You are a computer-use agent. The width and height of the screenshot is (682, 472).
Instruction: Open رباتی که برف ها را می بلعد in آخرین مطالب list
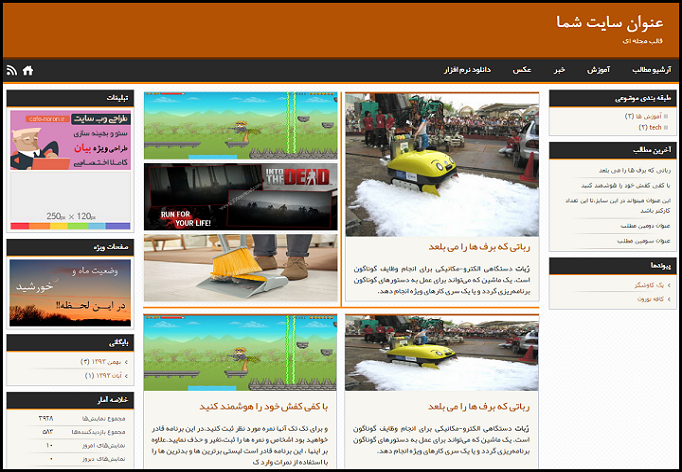coord(634,171)
